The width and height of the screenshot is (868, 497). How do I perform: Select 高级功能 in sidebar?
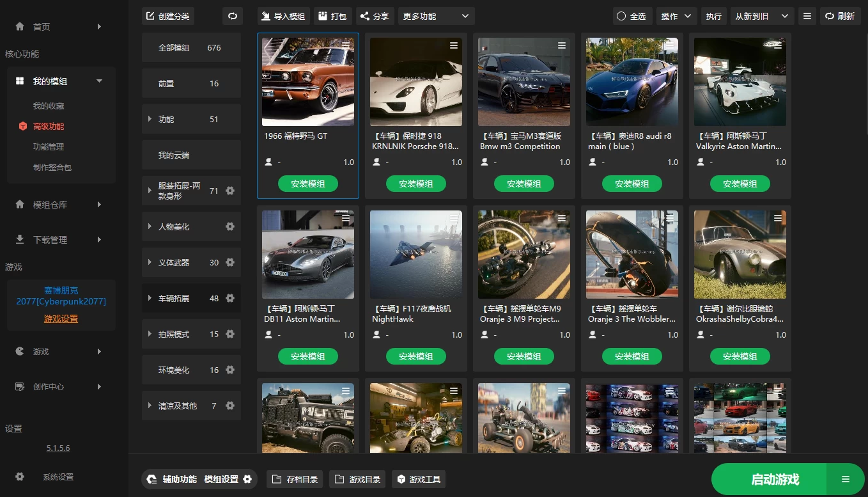click(49, 126)
